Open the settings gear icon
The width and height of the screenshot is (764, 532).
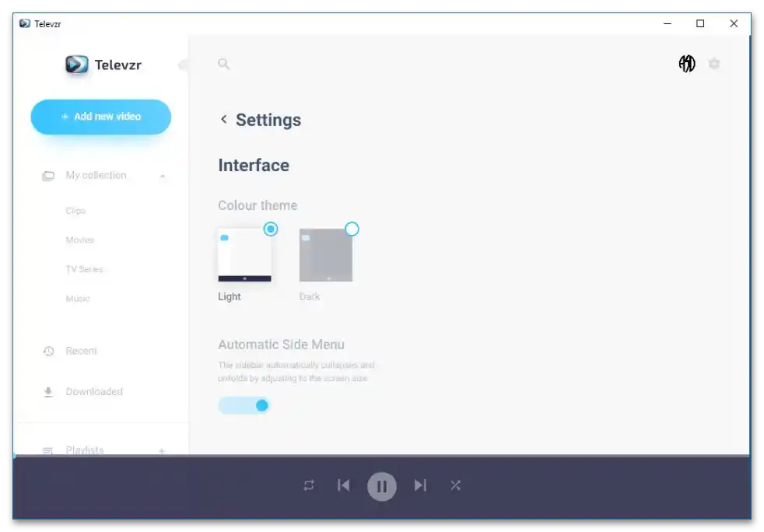click(x=714, y=64)
